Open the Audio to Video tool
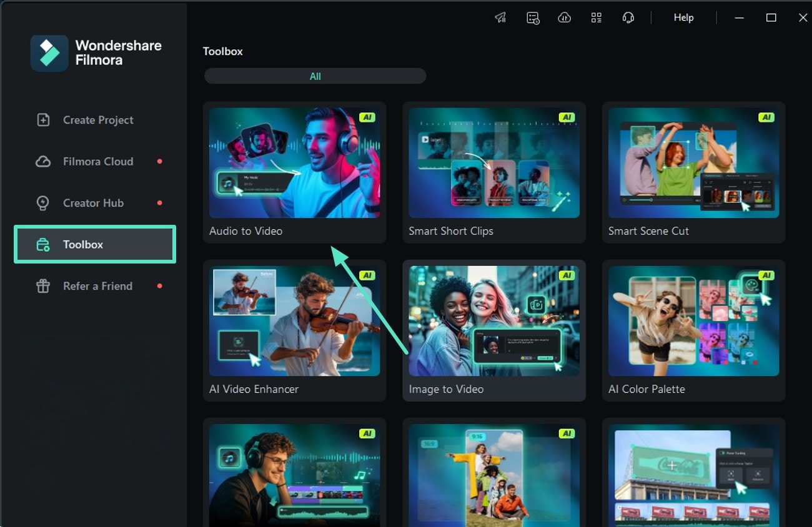Viewport: 812px width, 527px height. point(294,172)
